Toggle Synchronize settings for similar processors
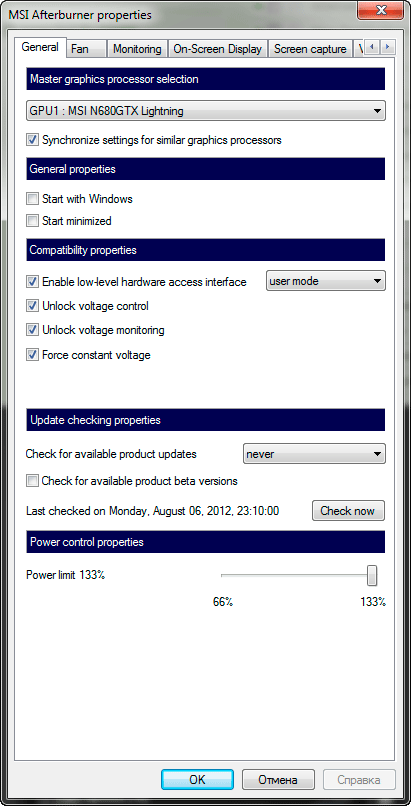The image size is (411, 806). coord(33,140)
